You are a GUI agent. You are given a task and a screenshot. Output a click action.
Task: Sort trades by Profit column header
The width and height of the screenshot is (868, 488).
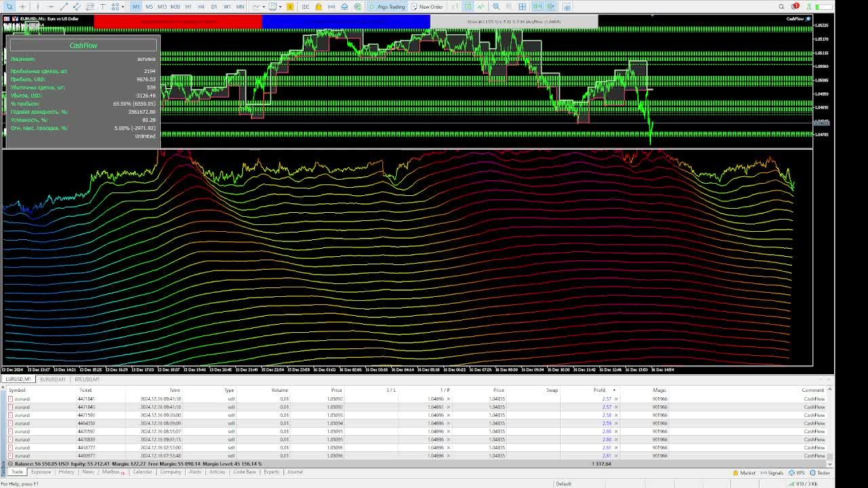[x=599, y=390]
